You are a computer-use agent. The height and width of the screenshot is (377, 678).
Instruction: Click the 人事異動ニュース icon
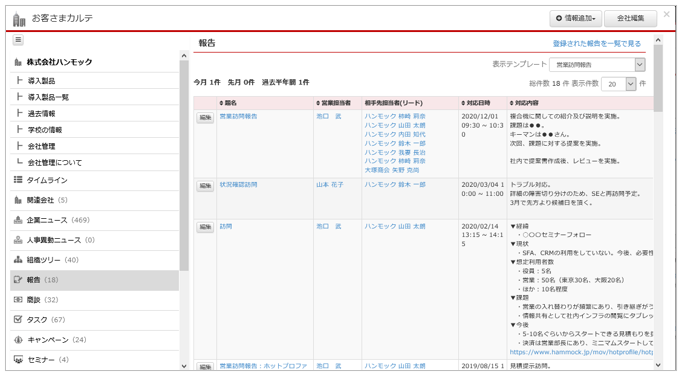coord(18,240)
